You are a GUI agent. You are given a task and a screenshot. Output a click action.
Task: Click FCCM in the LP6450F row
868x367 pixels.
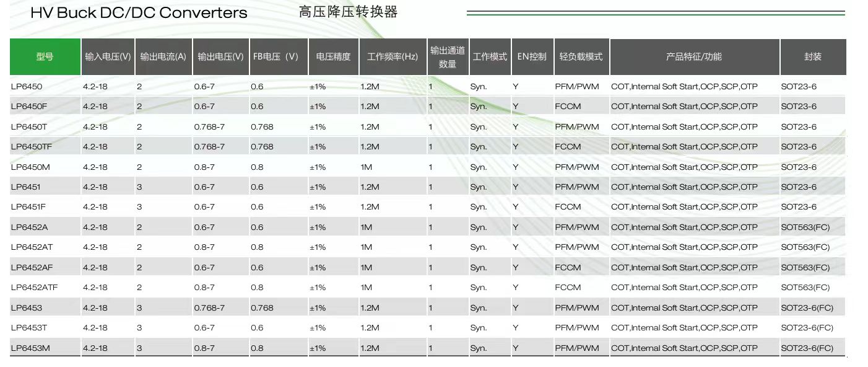point(568,107)
